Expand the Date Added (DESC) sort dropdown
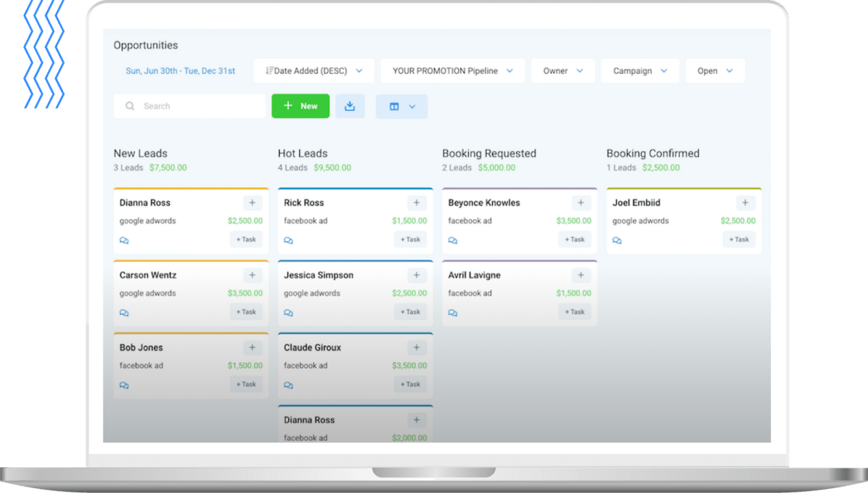The height and width of the screenshot is (493, 868). (x=314, y=71)
